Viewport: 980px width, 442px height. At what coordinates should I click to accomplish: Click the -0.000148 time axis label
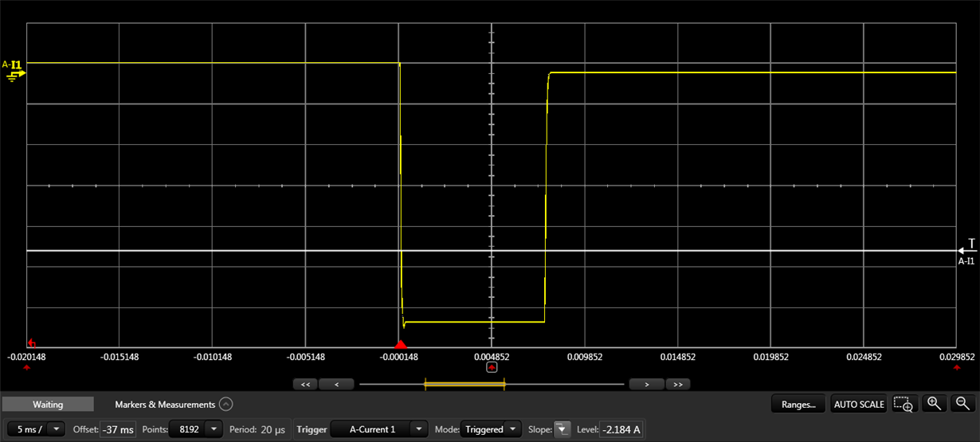pos(398,357)
